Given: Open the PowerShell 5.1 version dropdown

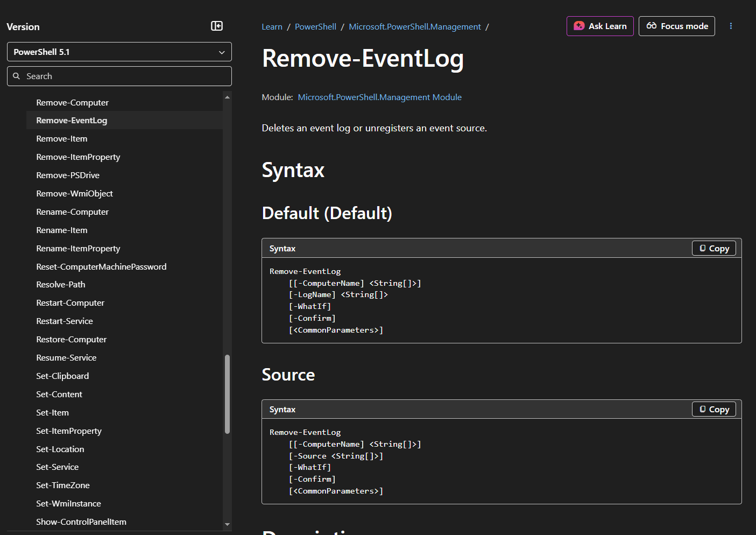Looking at the screenshot, I should click(119, 52).
